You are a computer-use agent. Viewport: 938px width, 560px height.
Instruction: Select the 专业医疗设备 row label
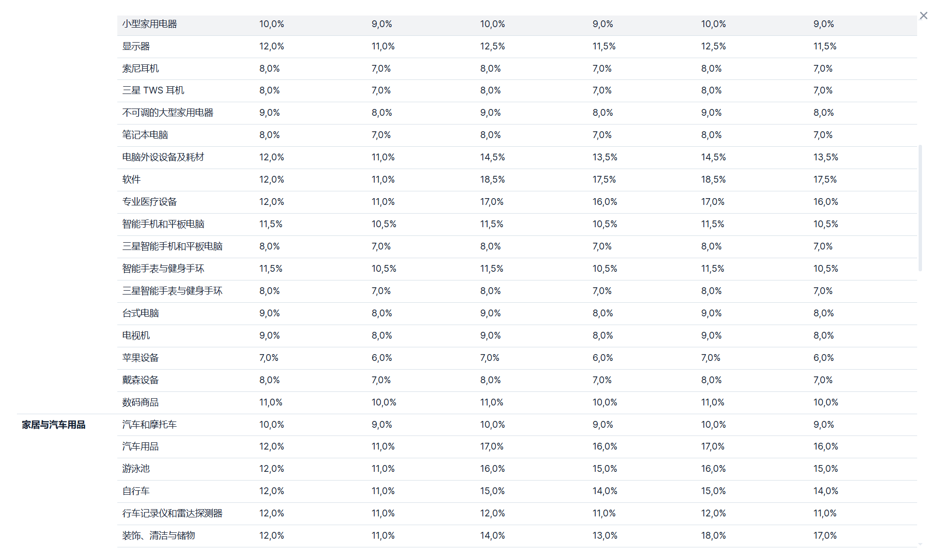149,202
